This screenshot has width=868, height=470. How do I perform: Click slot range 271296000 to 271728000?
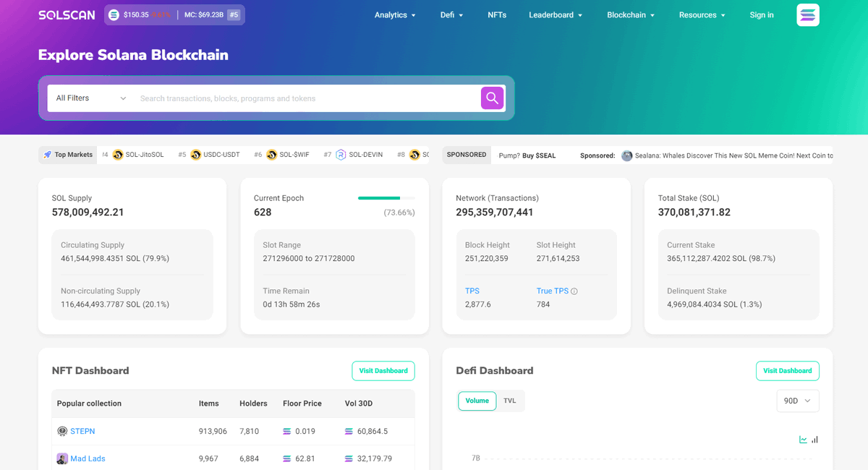coord(309,259)
